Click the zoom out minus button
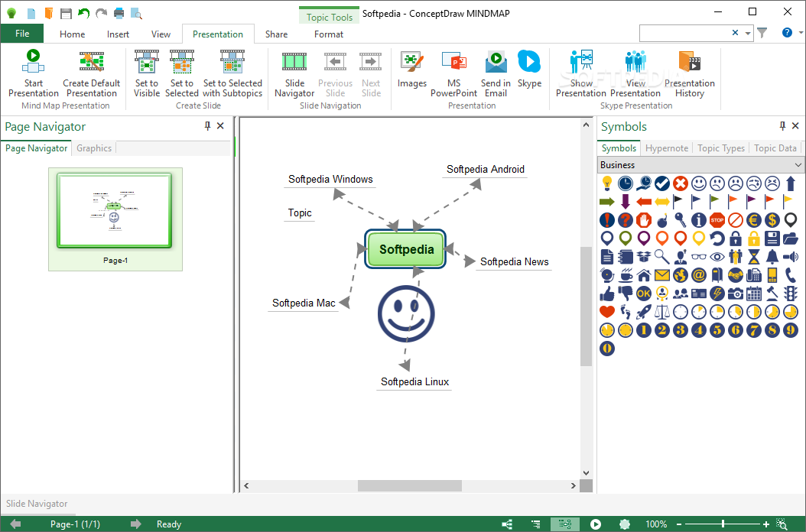806x532 pixels. coord(679,524)
